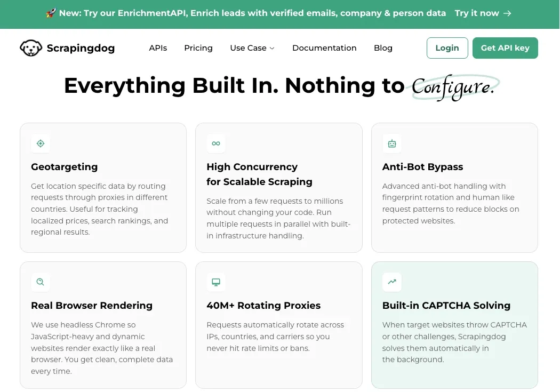Open the Documentation link in navbar
The image size is (560, 392).
pyautogui.click(x=324, y=48)
